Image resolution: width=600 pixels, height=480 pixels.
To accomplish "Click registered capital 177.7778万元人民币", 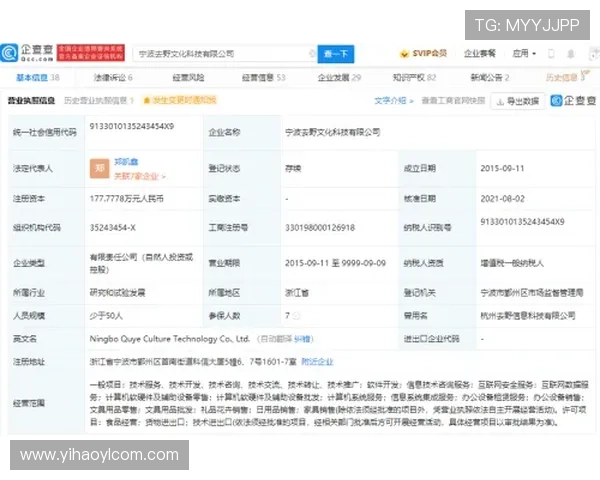I will click(127, 199).
